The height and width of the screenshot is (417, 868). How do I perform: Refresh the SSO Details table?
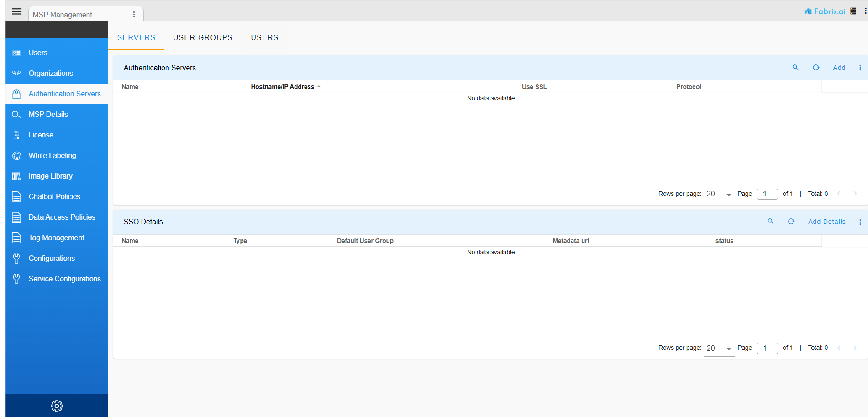point(791,221)
